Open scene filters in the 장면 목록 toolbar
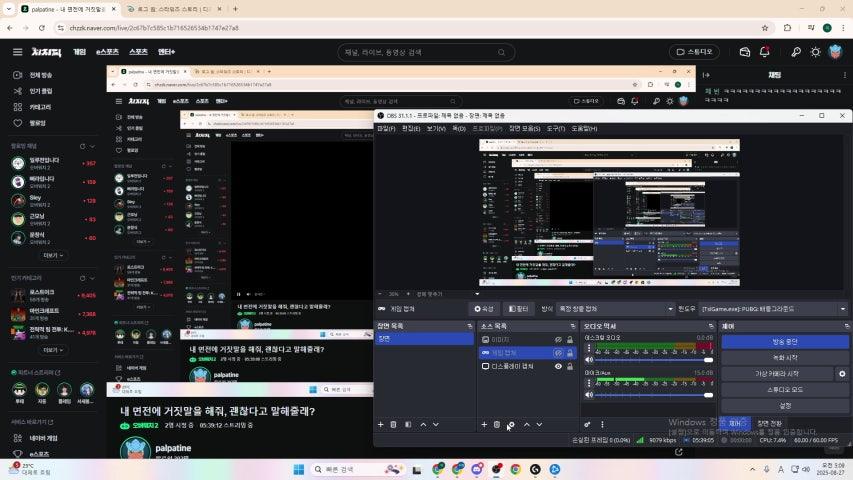 tap(408, 424)
